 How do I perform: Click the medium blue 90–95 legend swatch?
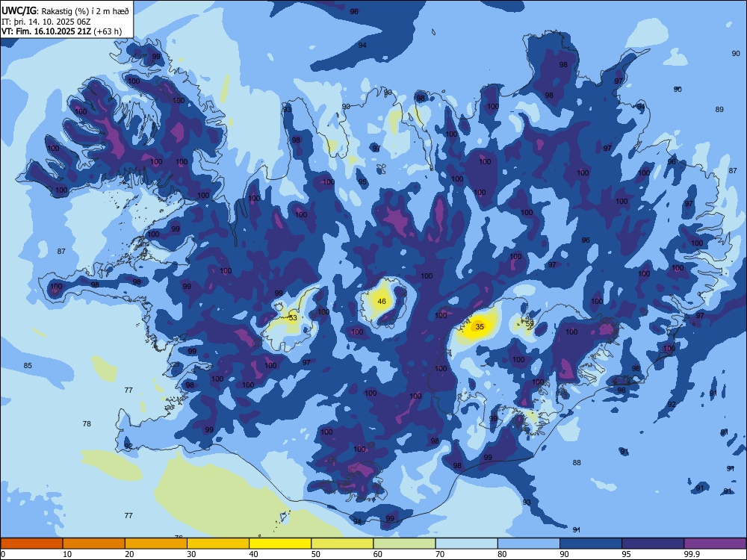(x=591, y=544)
